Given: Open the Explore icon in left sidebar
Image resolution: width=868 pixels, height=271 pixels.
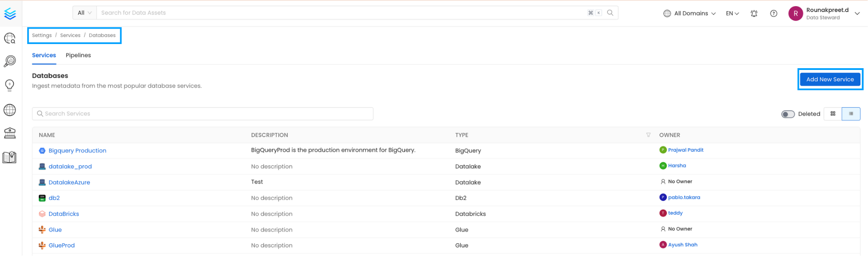Looking at the screenshot, I should (x=10, y=39).
